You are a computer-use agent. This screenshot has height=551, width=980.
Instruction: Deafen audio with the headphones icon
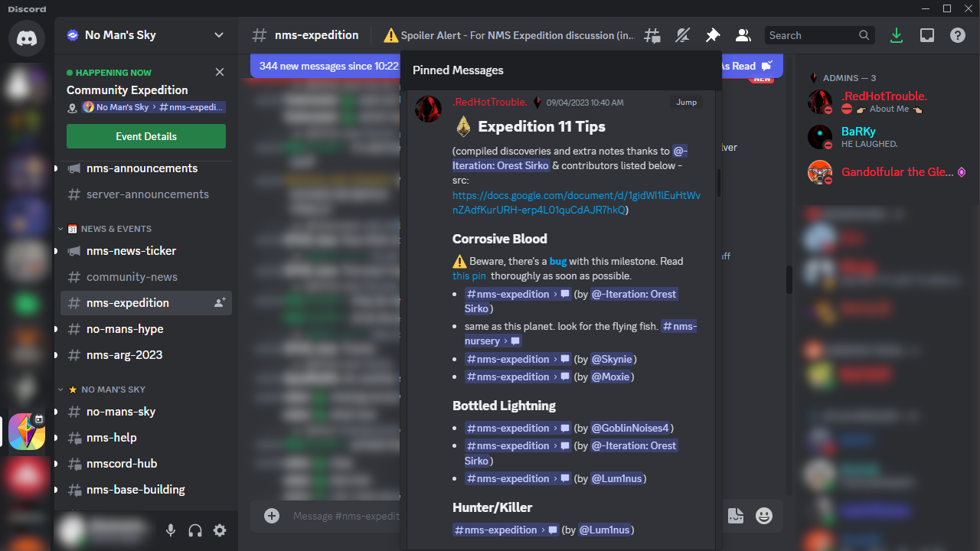(x=195, y=530)
